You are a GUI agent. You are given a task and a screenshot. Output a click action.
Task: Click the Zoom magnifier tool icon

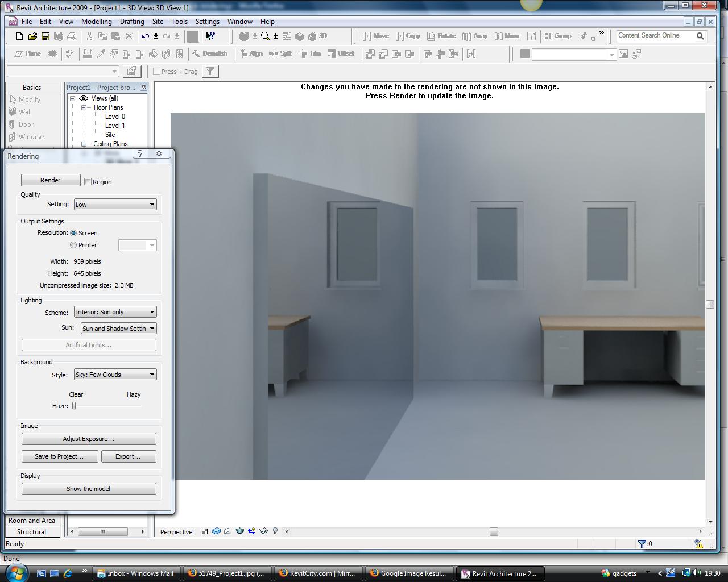(265, 36)
